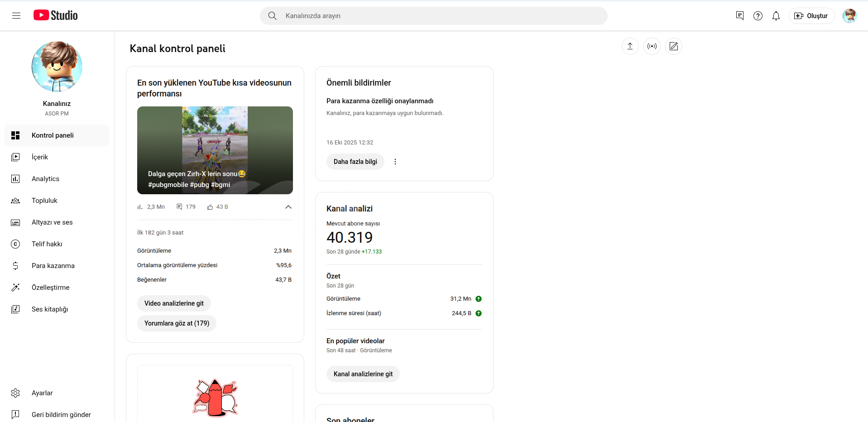The image size is (868, 422).
Task: Open account avatar menu at top right
Action: (849, 16)
